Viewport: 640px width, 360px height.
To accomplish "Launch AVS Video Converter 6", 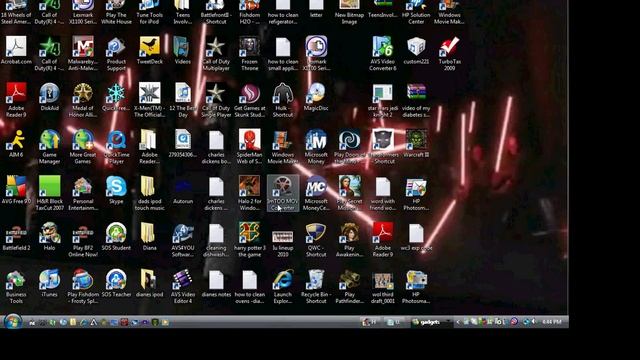I will pos(382,53).
